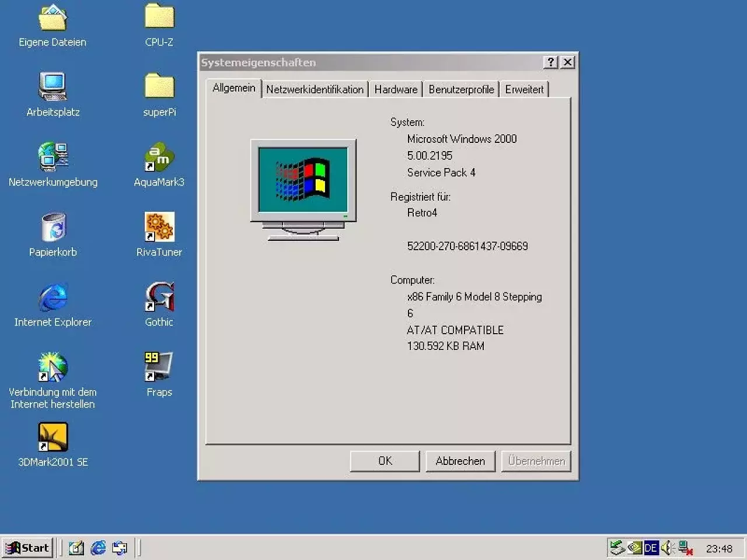Screen dimensions: 747x560
Task: Switch to the Hardware tab
Action: [x=396, y=89]
